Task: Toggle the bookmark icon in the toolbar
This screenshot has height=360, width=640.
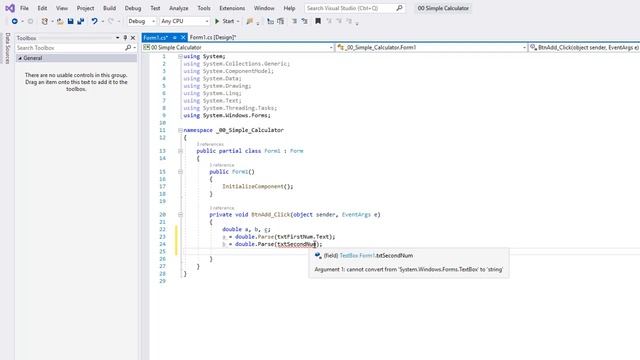Action: tap(318, 21)
